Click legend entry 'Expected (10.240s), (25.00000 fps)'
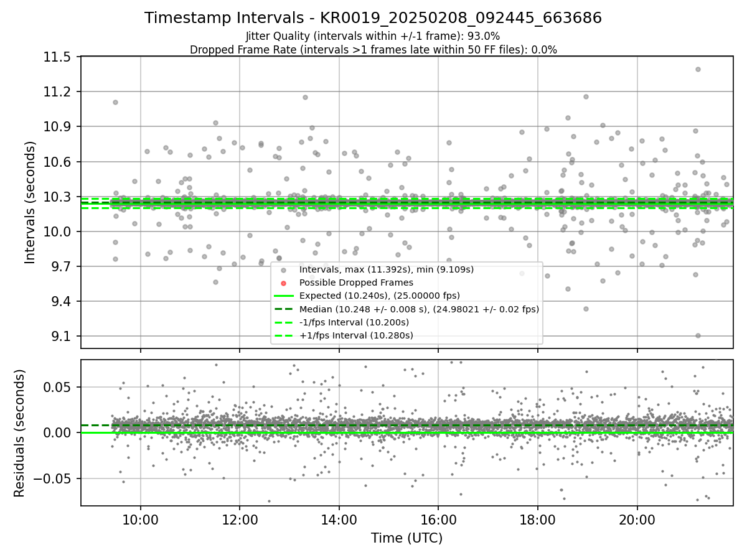Viewport: 747px width, 560px height. click(380, 296)
